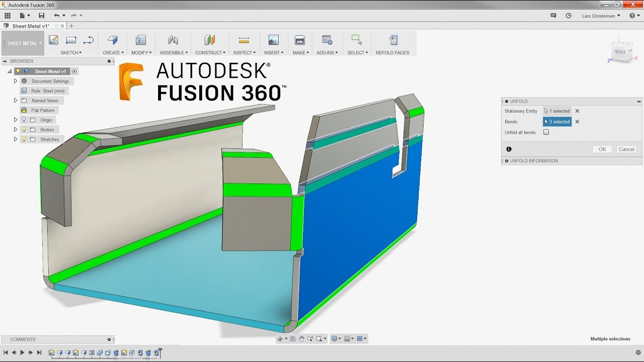This screenshot has height=362, width=644.
Task: Click the Measure icon above INSPECT
Action: point(244,40)
